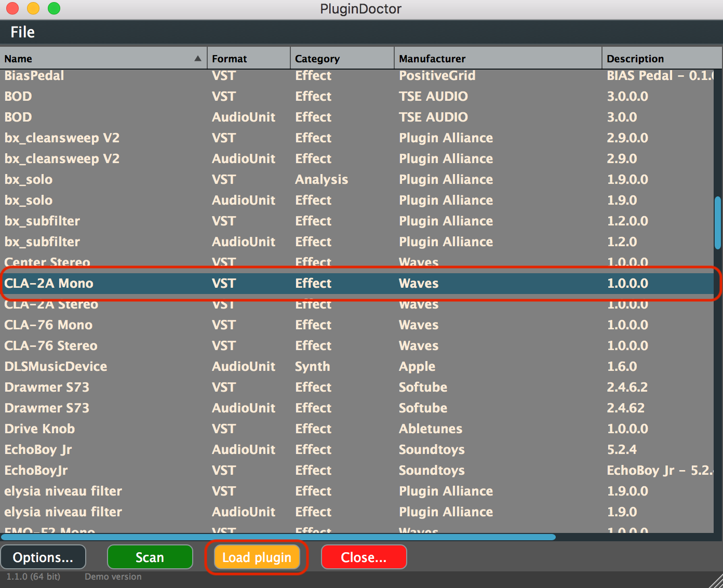723x588 pixels.
Task: Select the Drive Knob row
Action: click(357, 429)
